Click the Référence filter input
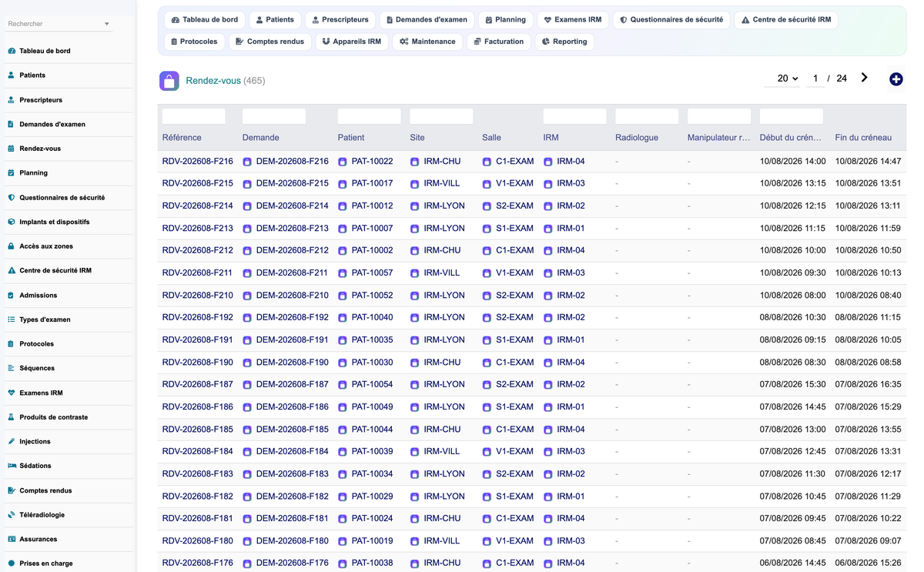Image resolution: width=924 pixels, height=572 pixels. click(x=194, y=116)
